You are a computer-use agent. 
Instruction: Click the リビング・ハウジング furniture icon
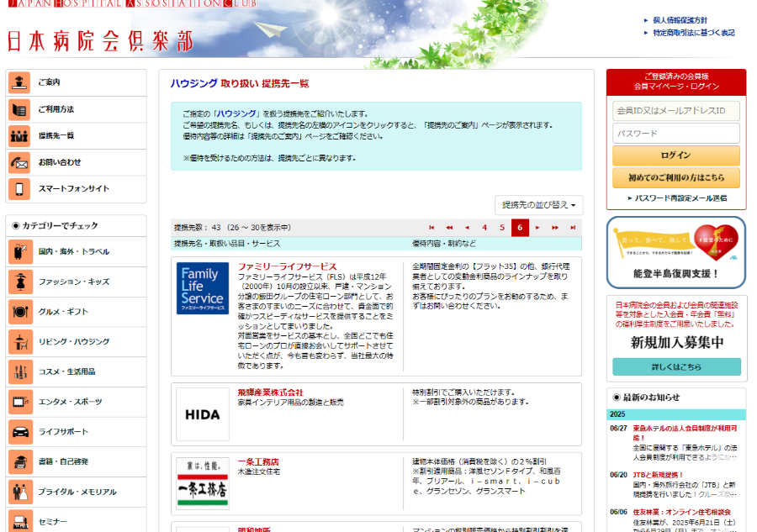coord(20,342)
